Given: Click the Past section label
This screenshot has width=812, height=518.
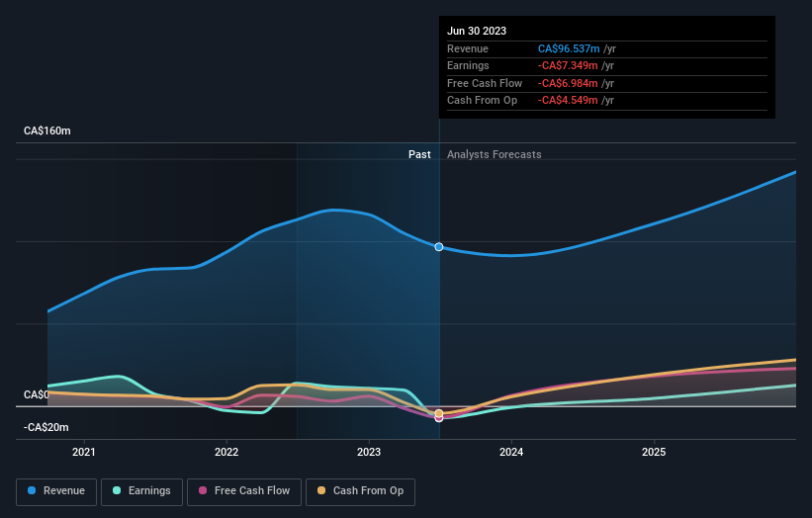Looking at the screenshot, I should click(419, 155).
